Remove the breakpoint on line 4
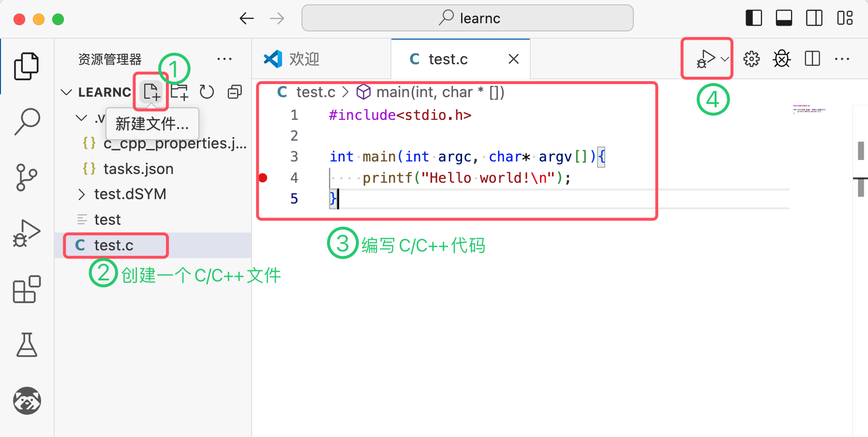Viewport: 868px width, 437px height. pyautogui.click(x=263, y=178)
